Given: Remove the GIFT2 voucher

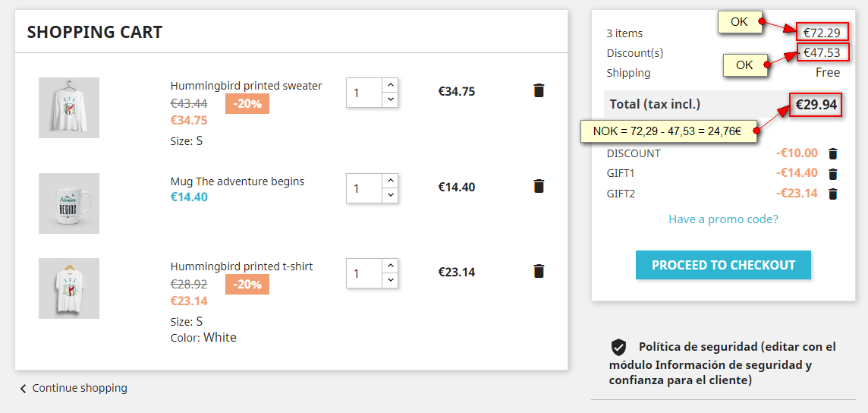Looking at the screenshot, I should click(832, 194).
